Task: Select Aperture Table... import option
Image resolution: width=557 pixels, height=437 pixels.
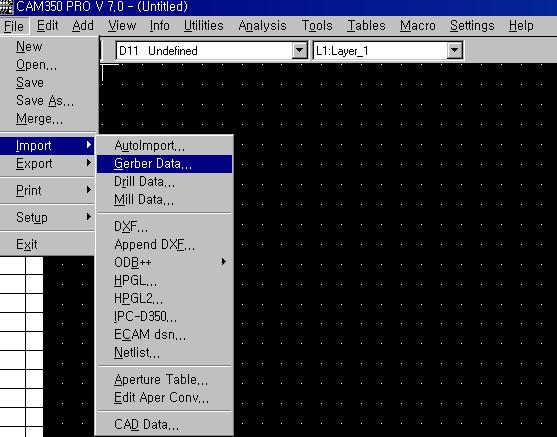Action: click(164, 380)
